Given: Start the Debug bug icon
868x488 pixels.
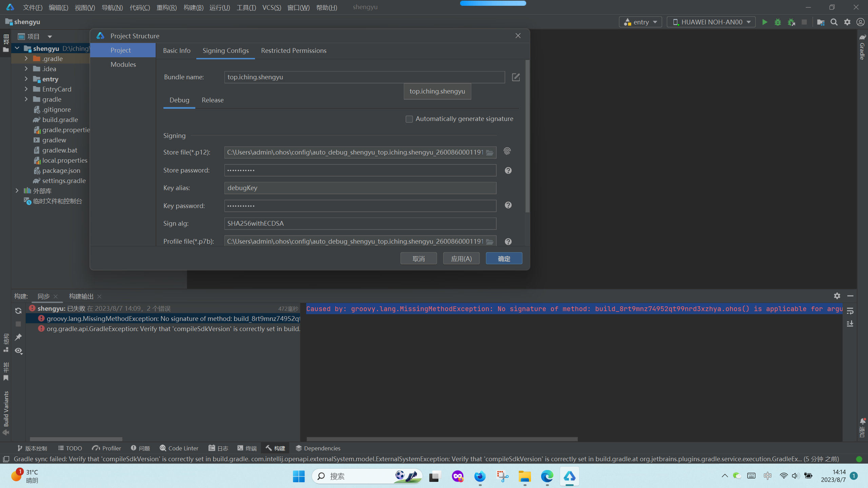Looking at the screenshot, I should pyautogui.click(x=778, y=22).
